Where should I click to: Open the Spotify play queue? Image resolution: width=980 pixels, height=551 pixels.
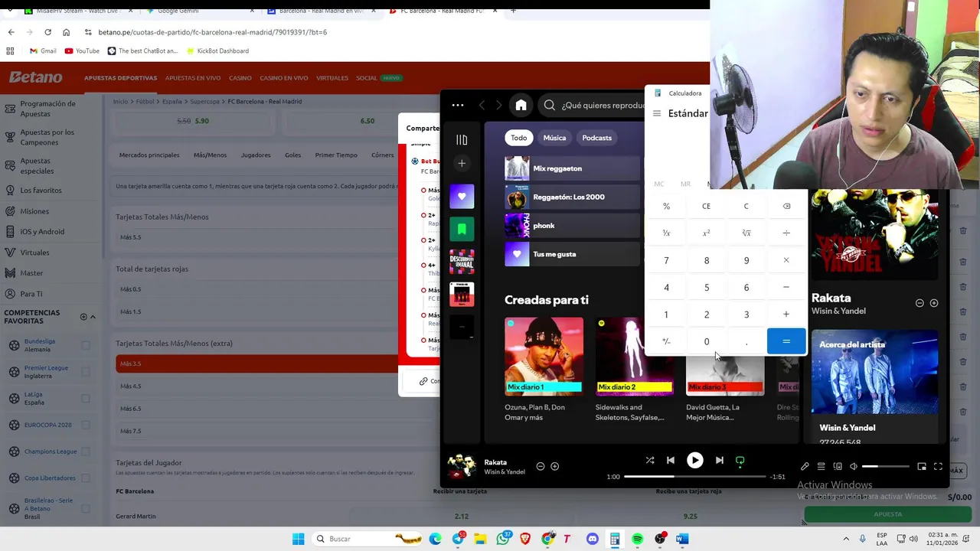(x=821, y=467)
